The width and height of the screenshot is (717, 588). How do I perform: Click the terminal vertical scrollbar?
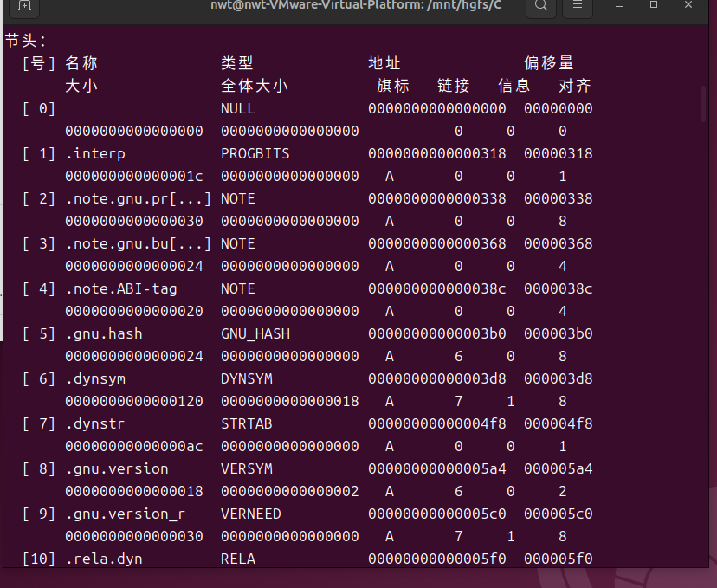(703, 104)
